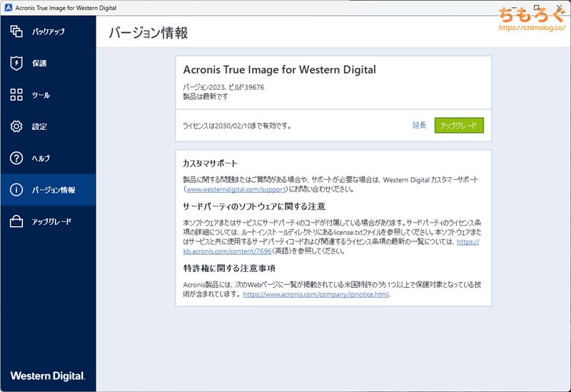This screenshot has width=571, height=392.
Task: Click the サードパーティのソフトウェアに関する注意 heading
Action: tap(254, 206)
